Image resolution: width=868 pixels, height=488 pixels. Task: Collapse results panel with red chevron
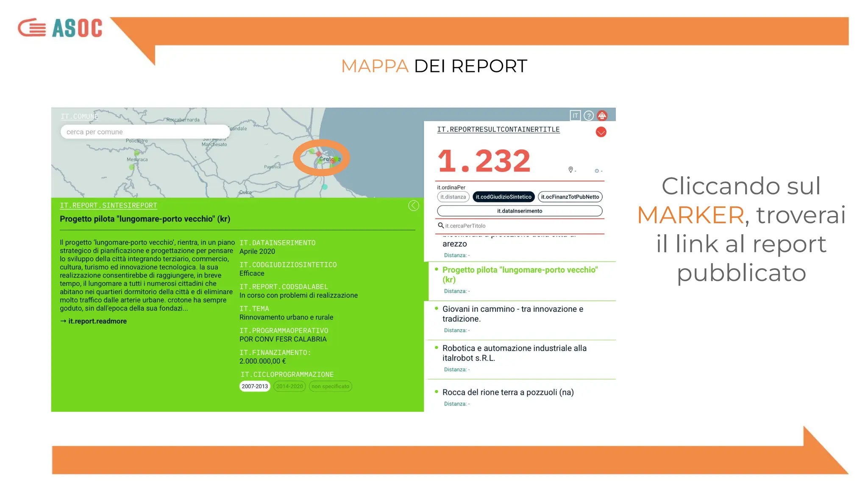[x=601, y=132]
